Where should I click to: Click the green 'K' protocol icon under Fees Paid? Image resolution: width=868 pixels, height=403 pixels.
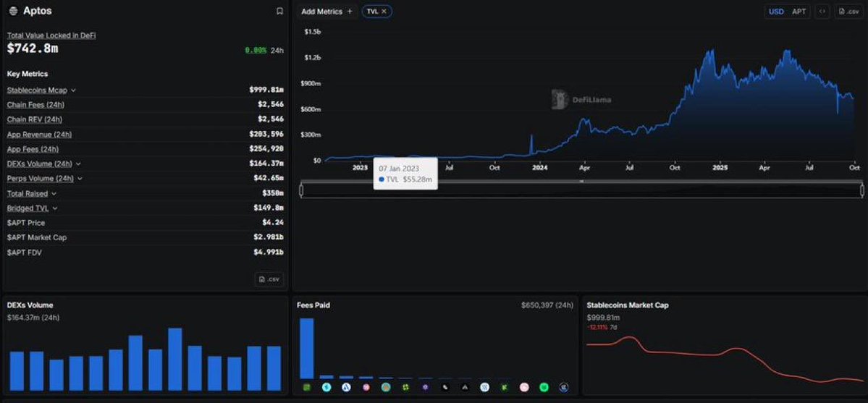(x=505, y=388)
